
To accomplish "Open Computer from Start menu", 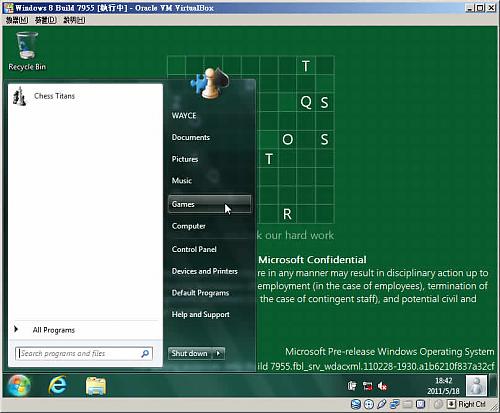I will pos(189,226).
